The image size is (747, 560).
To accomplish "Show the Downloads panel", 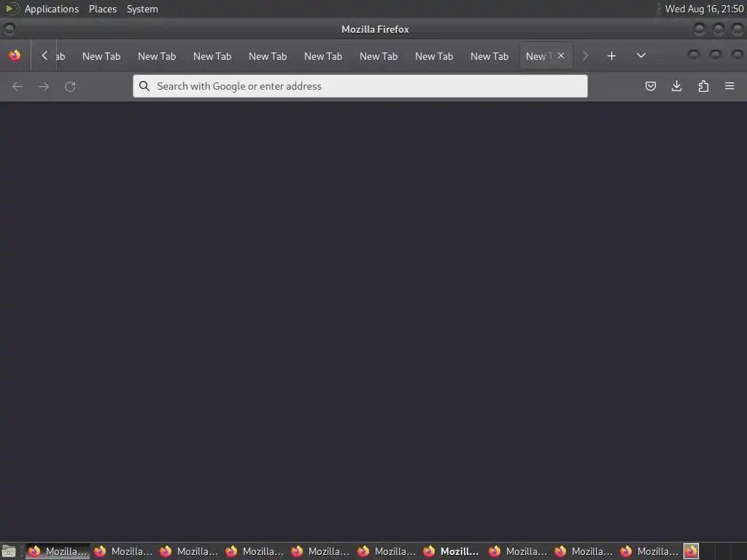I will pos(676,86).
